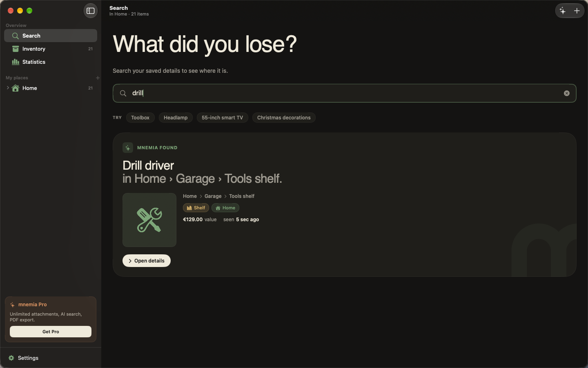Click the plus button in top toolbar
The width and height of the screenshot is (588, 368).
577,11
